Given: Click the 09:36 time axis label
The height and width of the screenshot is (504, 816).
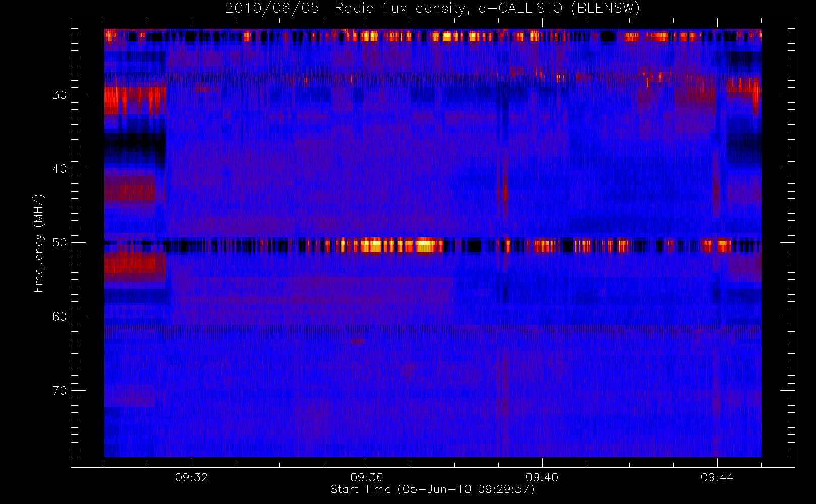Looking at the screenshot, I should pos(367,477).
